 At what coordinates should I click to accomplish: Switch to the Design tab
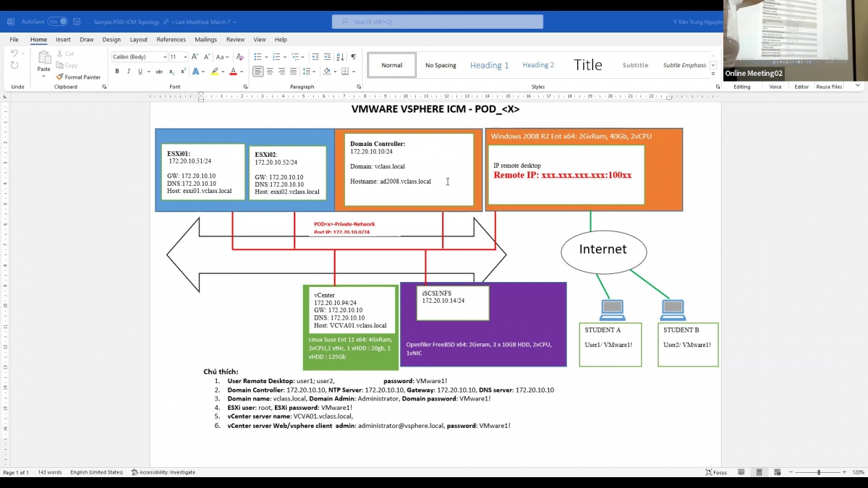pyautogui.click(x=111, y=40)
